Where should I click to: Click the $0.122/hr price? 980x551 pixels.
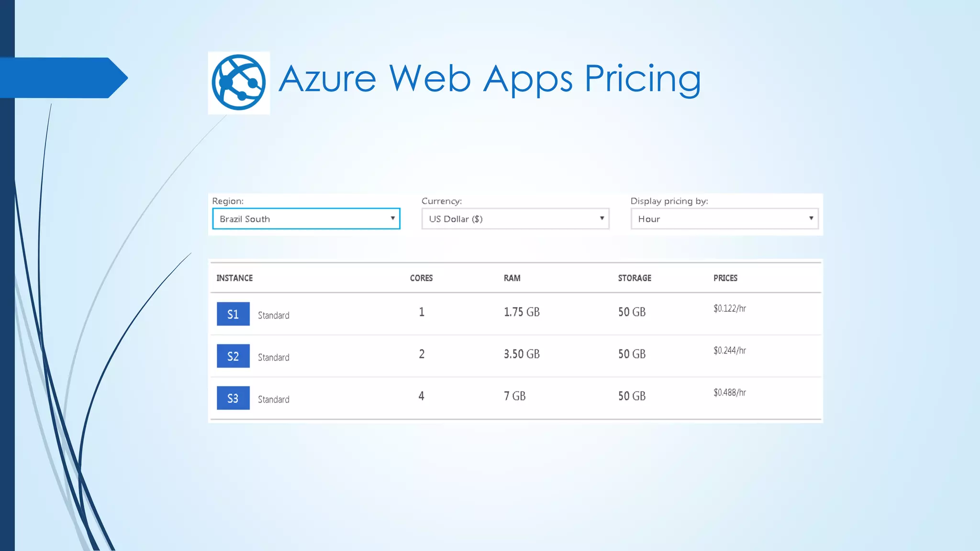click(x=730, y=309)
